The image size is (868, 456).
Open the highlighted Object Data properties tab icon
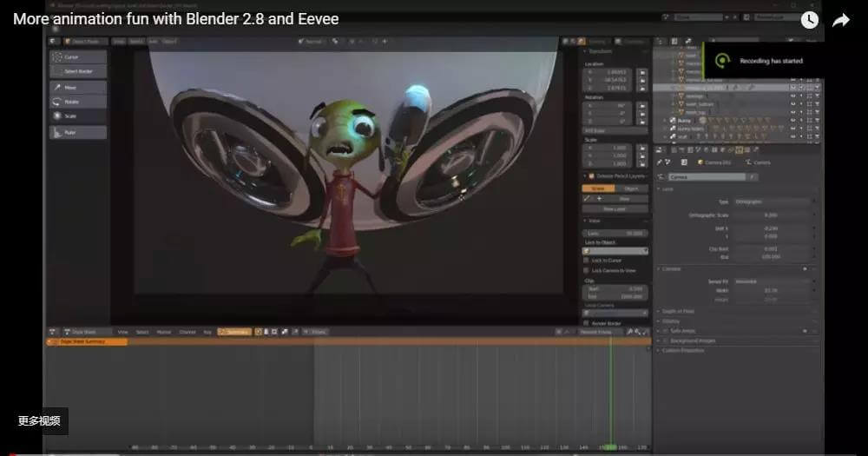pyautogui.click(x=739, y=149)
